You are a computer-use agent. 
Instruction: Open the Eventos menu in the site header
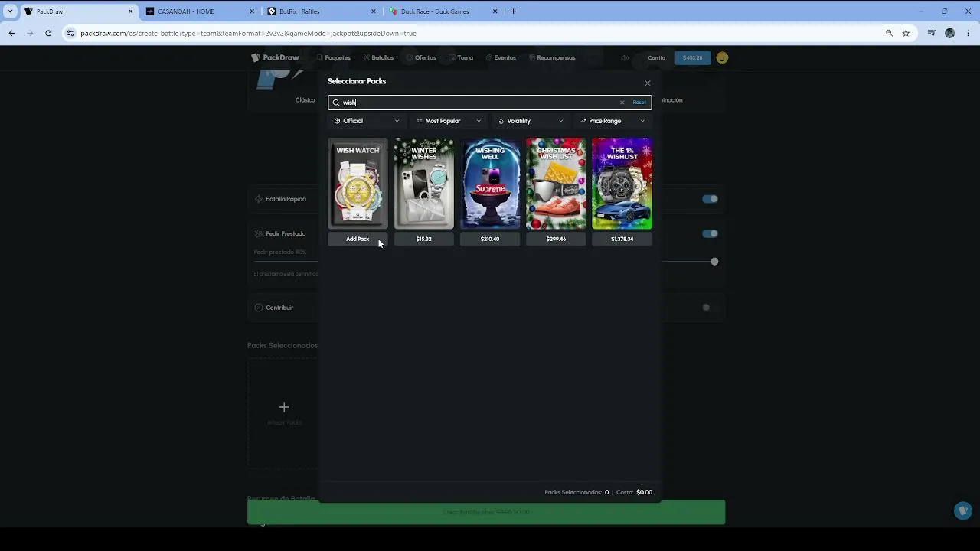pyautogui.click(x=501, y=57)
